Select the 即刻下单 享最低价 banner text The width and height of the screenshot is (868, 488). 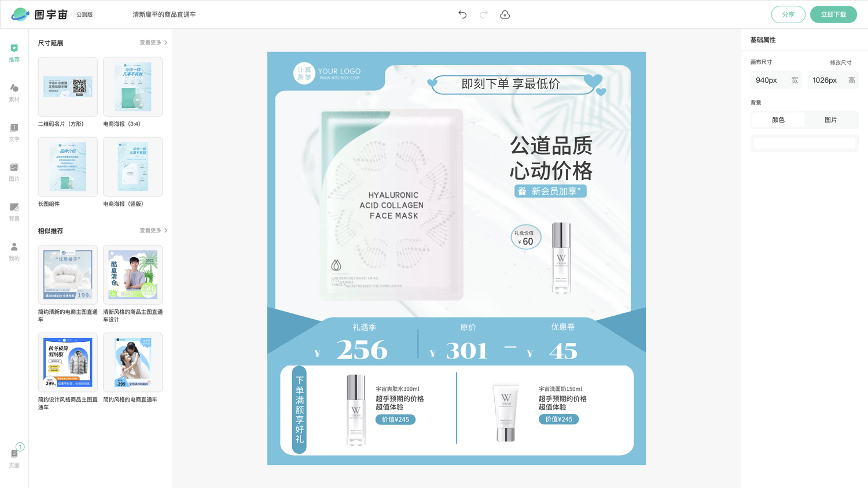coord(510,84)
